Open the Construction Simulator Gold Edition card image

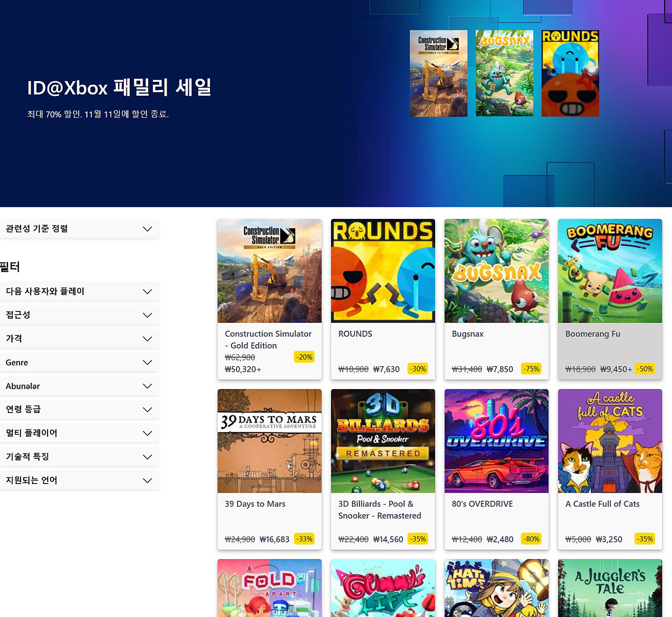(270, 271)
